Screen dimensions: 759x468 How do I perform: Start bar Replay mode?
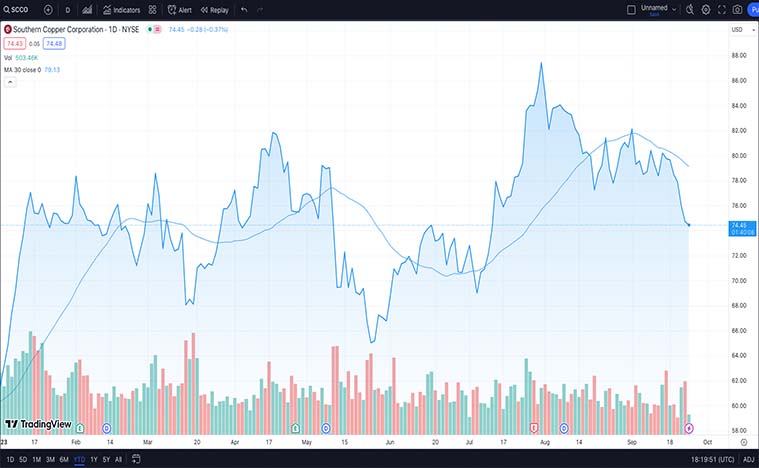(x=214, y=10)
